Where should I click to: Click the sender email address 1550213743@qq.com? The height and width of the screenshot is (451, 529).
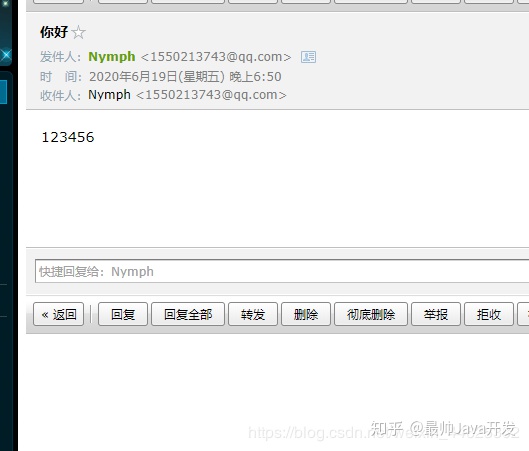pos(216,57)
